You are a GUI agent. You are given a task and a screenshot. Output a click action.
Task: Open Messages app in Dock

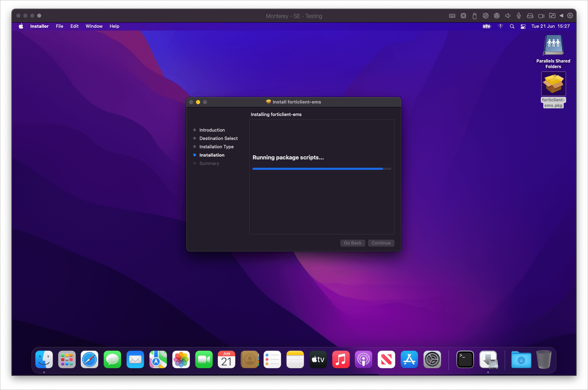tap(112, 359)
